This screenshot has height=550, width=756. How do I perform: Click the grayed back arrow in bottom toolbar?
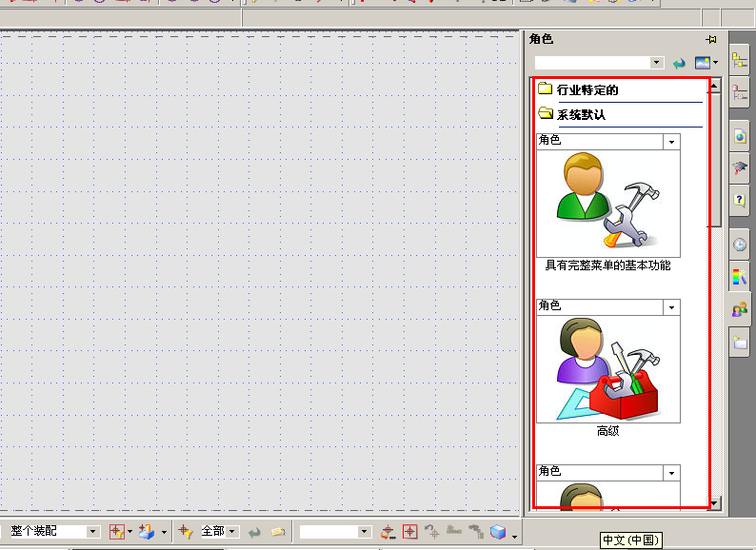click(x=254, y=532)
